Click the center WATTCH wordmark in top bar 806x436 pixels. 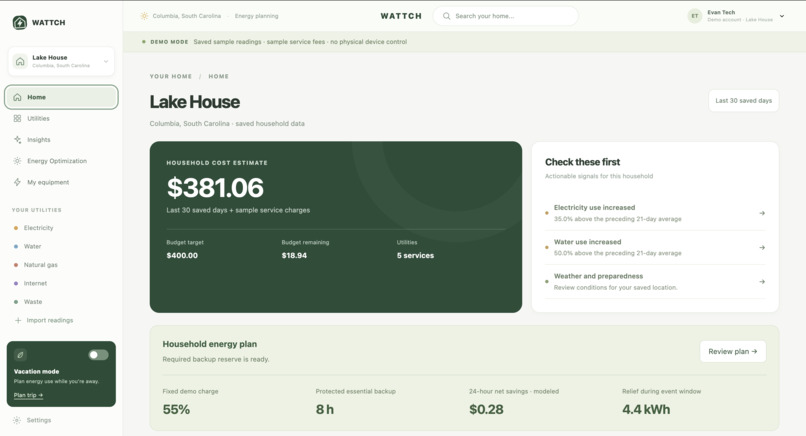(401, 16)
